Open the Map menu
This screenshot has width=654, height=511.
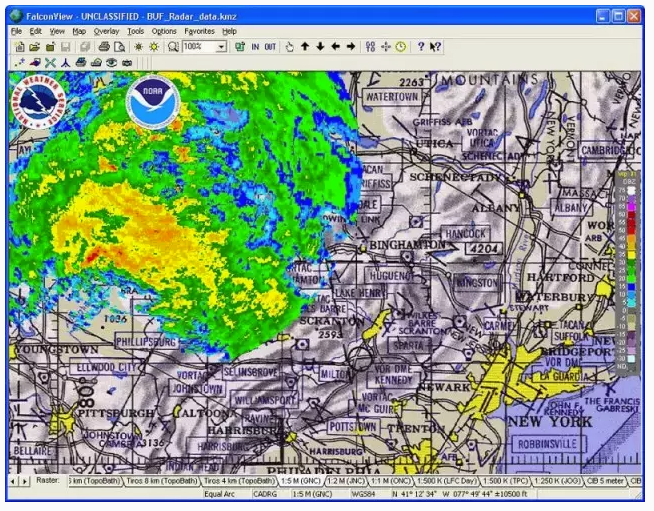(x=79, y=31)
